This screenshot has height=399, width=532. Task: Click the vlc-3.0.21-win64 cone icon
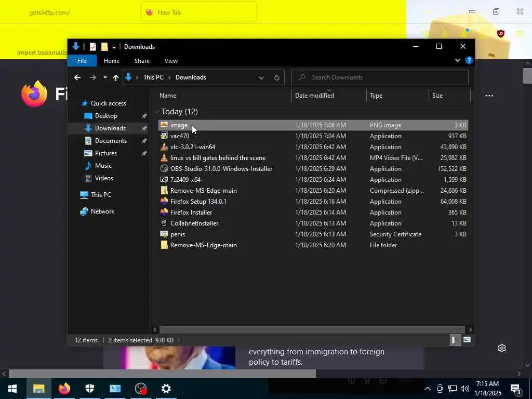tap(164, 147)
